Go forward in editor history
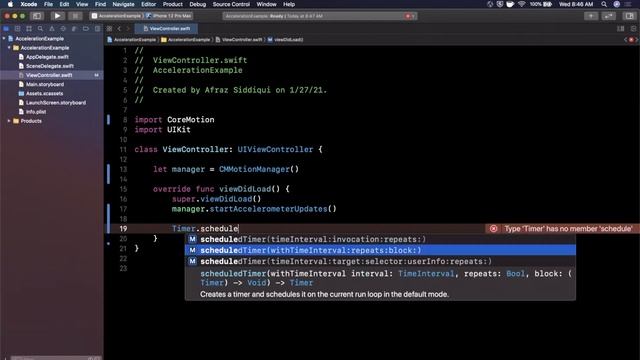The height and width of the screenshot is (360, 640). (128, 29)
